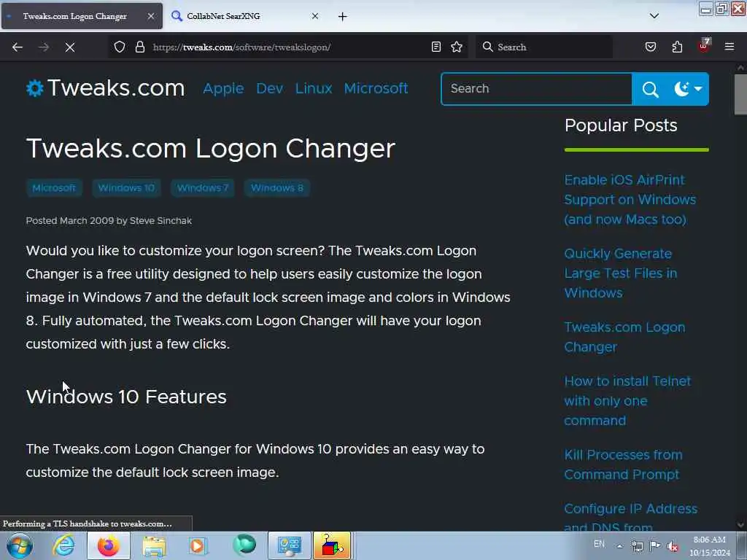Open Configure IP Address post link
The height and width of the screenshot is (560, 747).
631,517
